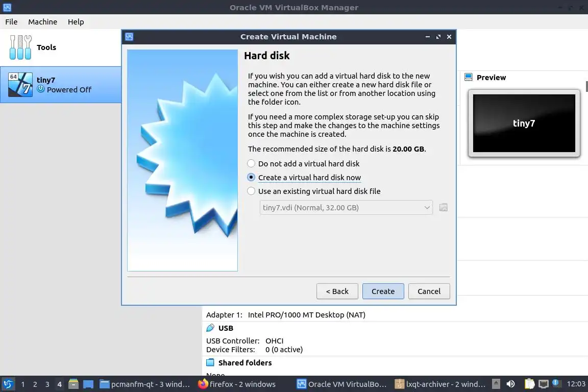Click the Create Virtual Machine dialog title icon
The height and width of the screenshot is (392, 588).
(129, 37)
